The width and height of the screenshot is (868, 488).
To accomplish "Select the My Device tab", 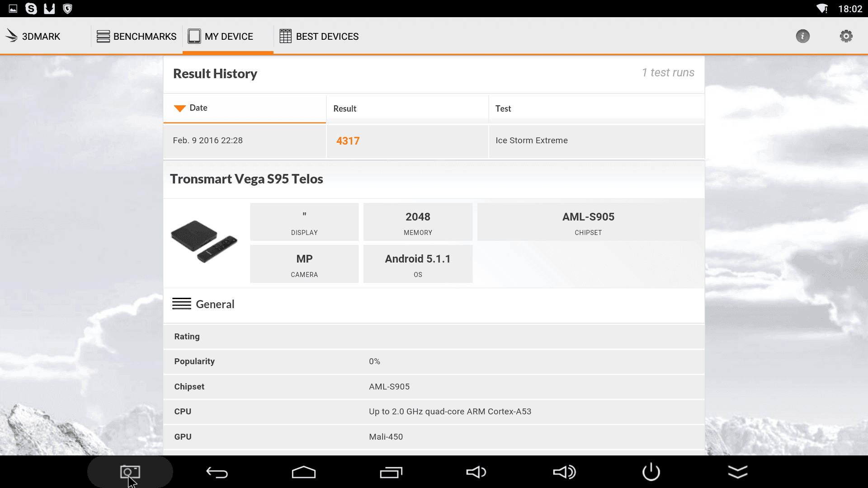I will pyautogui.click(x=228, y=36).
